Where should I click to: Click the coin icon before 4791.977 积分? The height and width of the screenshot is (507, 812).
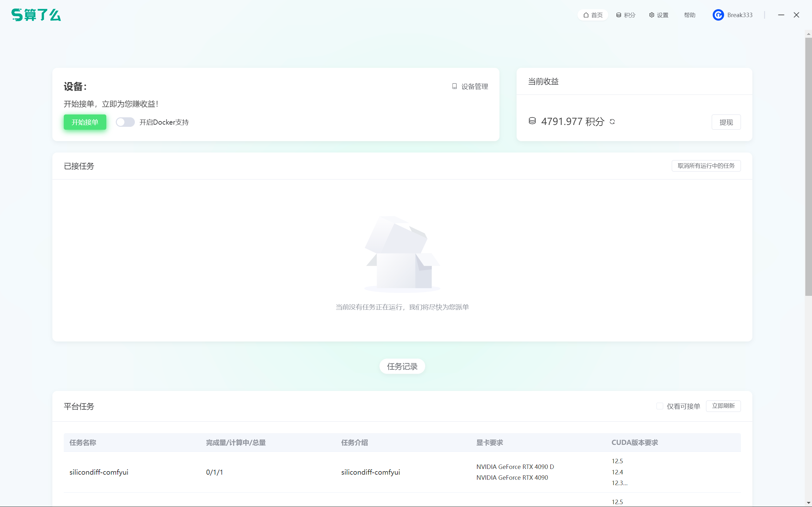532,121
